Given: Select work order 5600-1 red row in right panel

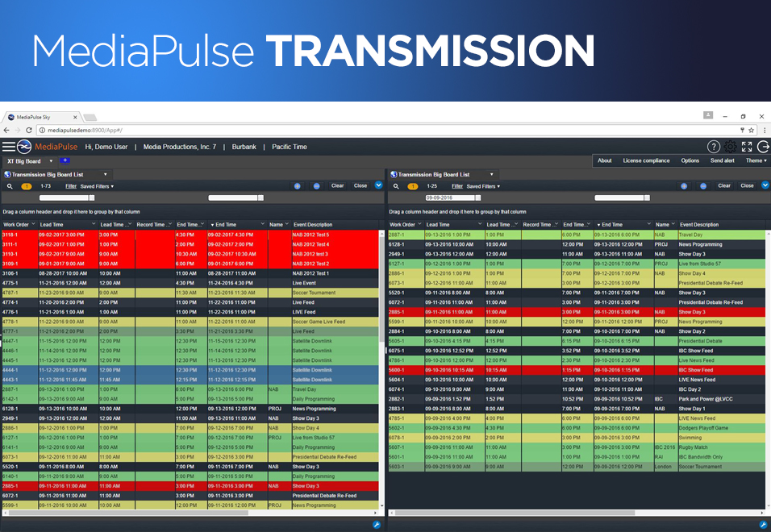Looking at the screenshot, I should click(x=577, y=370).
